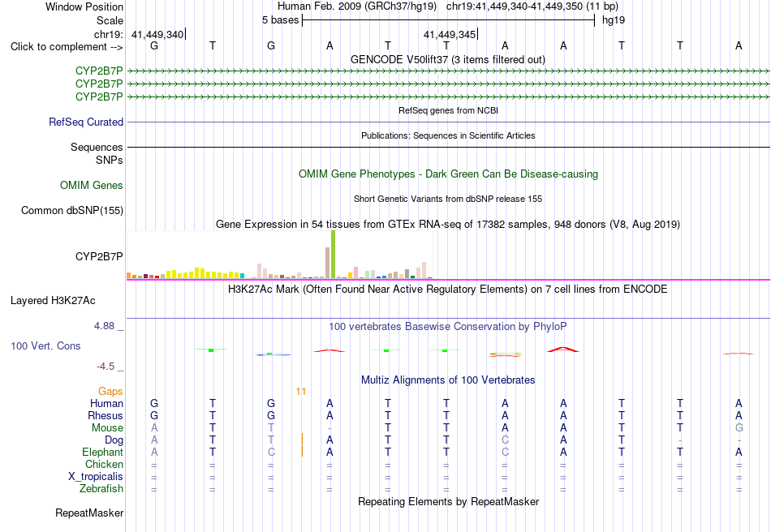Click the orange insertion bar in Dog row
Image resolution: width=771 pixels, height=532 pixels.
[x=302, y=439]
